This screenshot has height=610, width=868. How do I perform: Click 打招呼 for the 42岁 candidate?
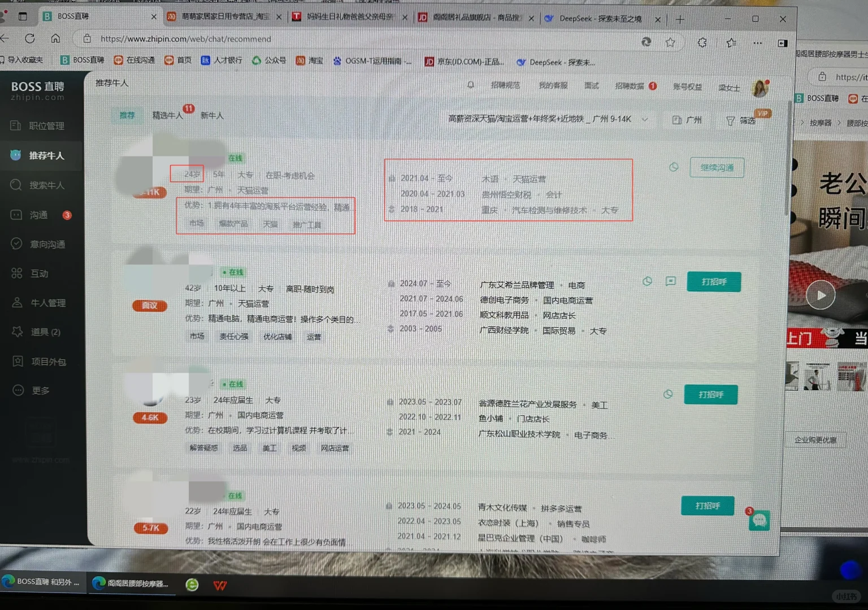point(713,281)
